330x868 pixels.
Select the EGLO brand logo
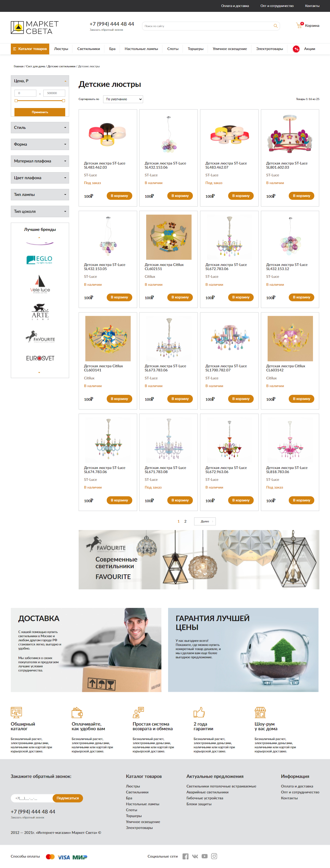(x=39, y=260)
